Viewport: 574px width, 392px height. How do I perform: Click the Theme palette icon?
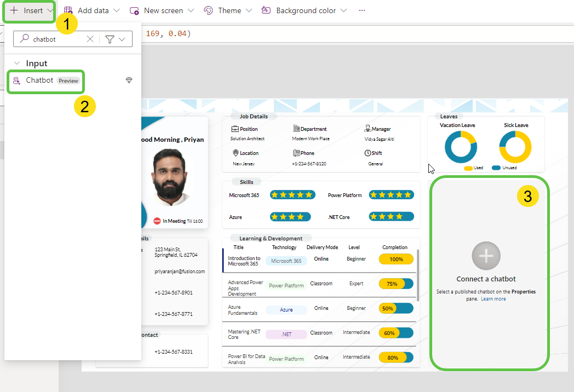tap(208, 10)
